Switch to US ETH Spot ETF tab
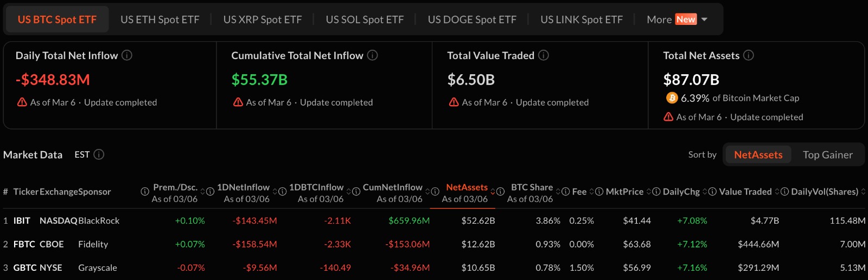Viewport: 868px width, 280px height. [159, 19]
